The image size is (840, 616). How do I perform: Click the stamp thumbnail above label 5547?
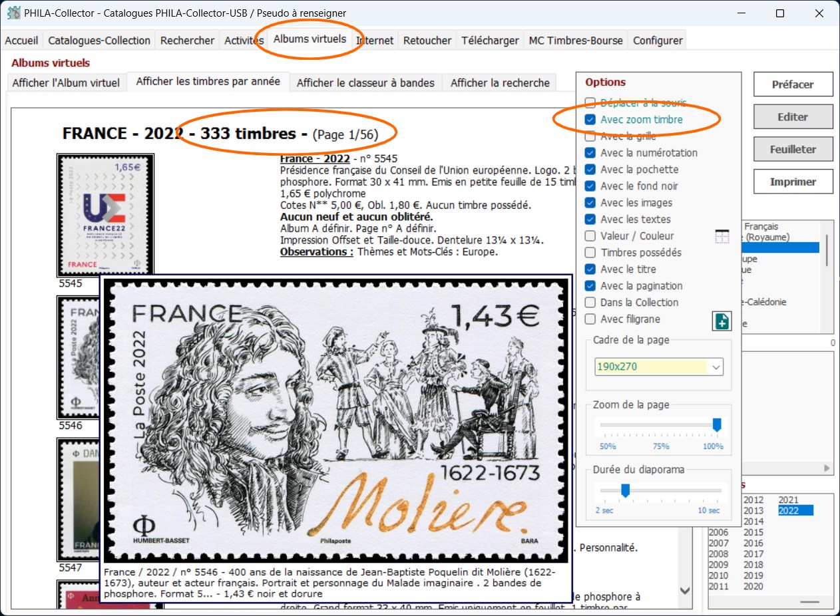point(79,500)
